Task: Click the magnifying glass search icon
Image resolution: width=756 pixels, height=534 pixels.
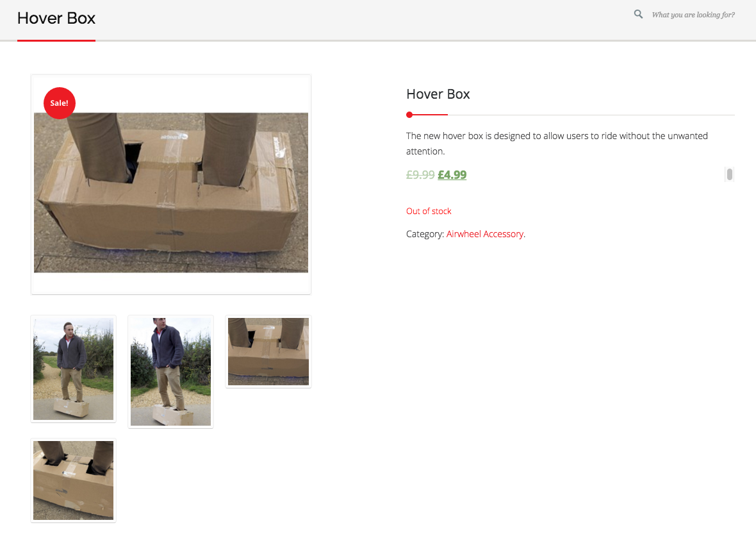Action: [638, 14]
